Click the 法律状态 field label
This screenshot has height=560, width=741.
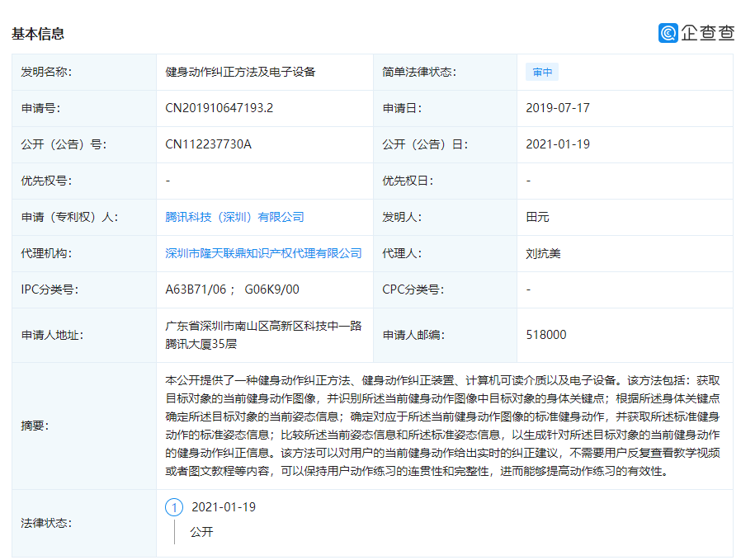(46, 523)
